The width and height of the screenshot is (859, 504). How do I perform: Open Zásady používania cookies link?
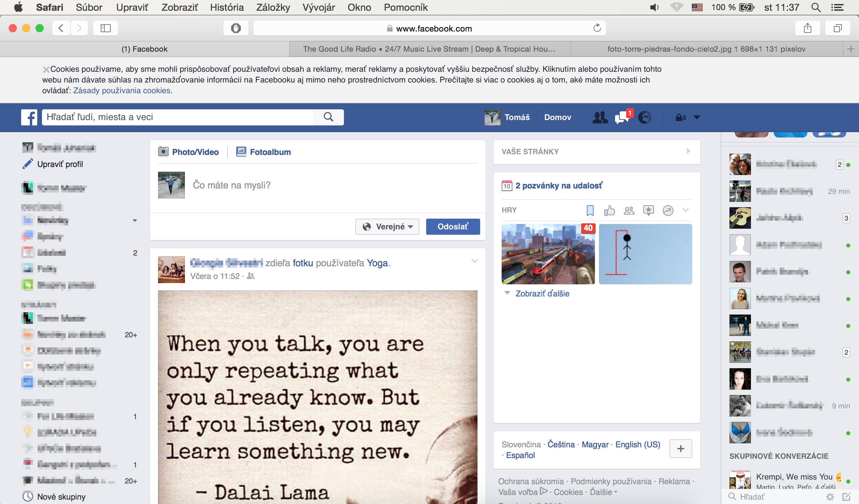[122, 91]
